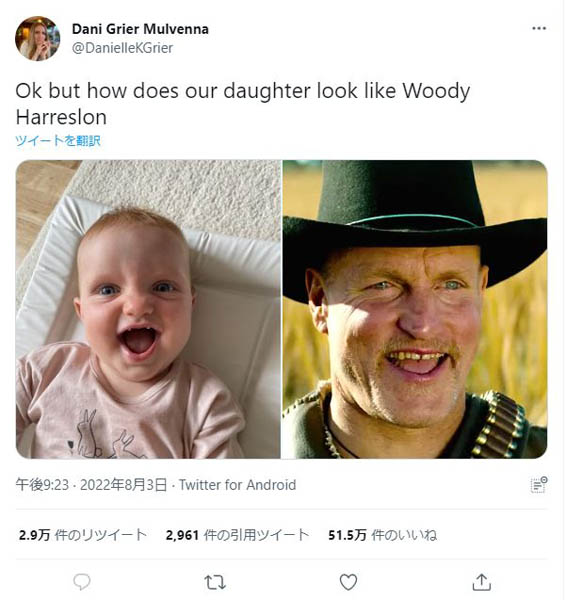Viewport: 566px width, 600px height.
Task: Open Dani Grier Mulvenna's profile avatar
Action: 38,38
